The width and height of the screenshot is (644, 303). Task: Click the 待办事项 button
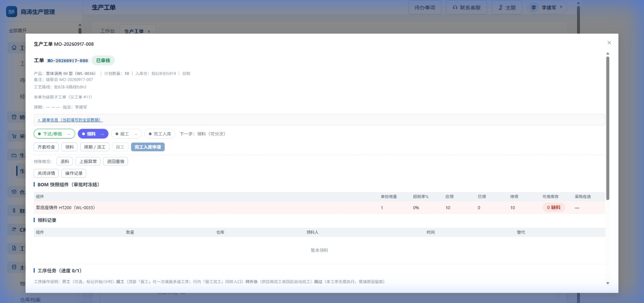(x=425, y=8)
